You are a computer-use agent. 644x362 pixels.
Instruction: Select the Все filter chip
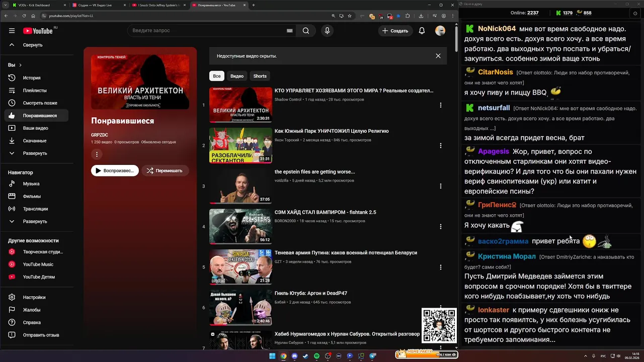[x=216, y=76]
